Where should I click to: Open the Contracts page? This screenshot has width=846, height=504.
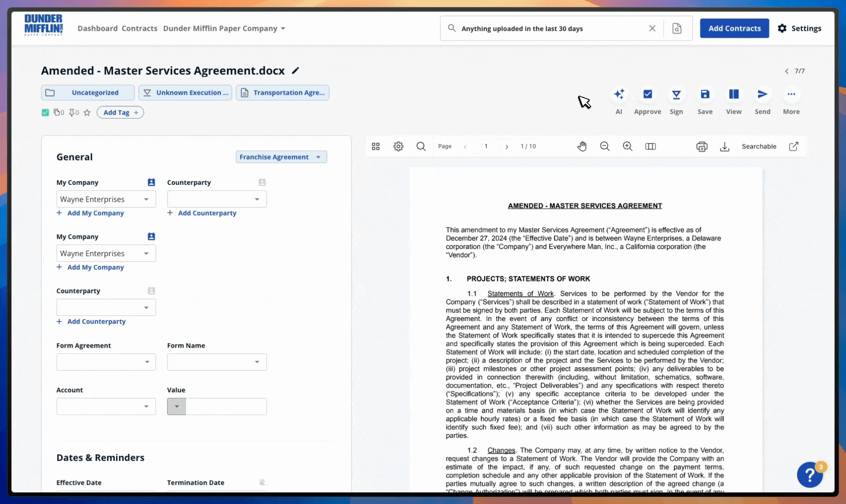coord(140,28)
